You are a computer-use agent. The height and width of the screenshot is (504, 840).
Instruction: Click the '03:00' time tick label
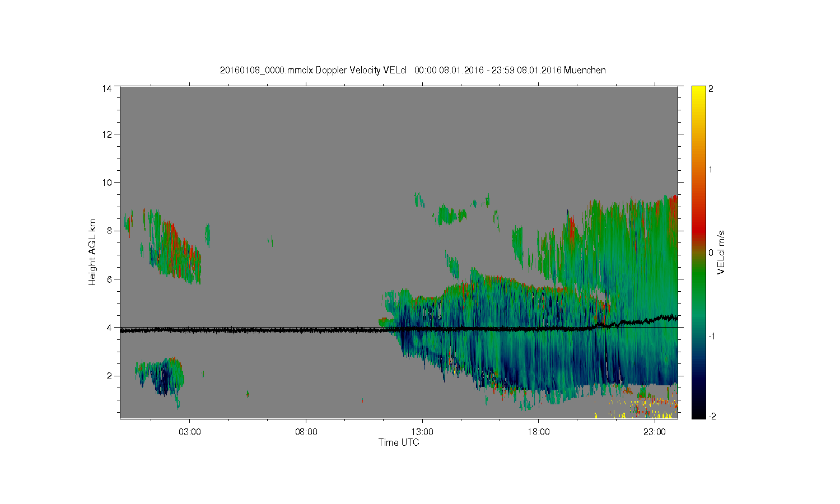[x=190, y=432]
